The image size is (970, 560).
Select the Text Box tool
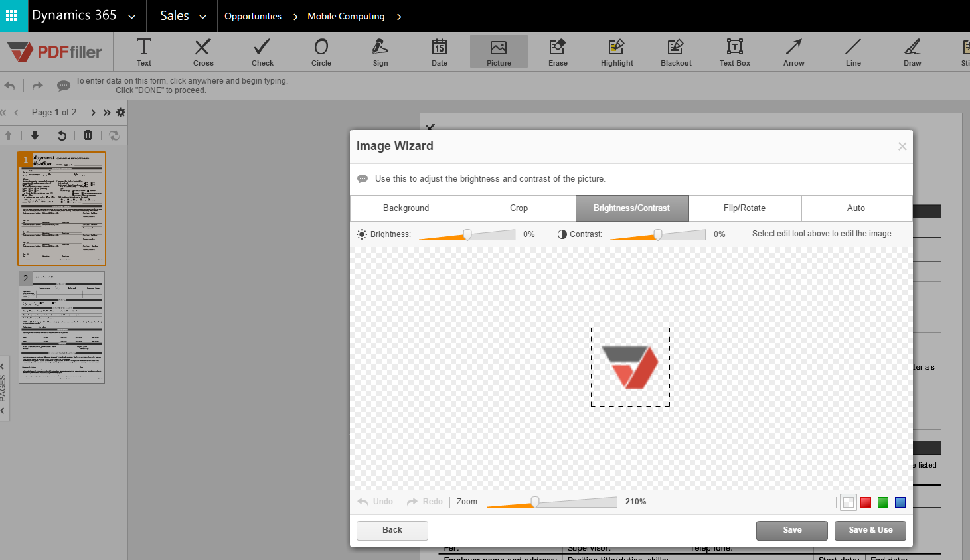coord(735,52)
